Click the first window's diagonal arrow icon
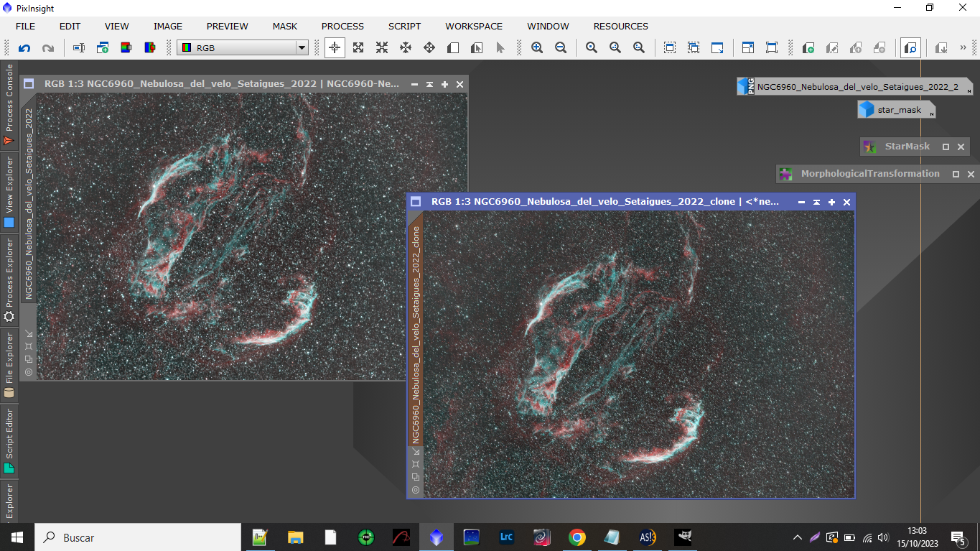The width and height of the screenshot is (980, 551). click(x=29, y=333)
